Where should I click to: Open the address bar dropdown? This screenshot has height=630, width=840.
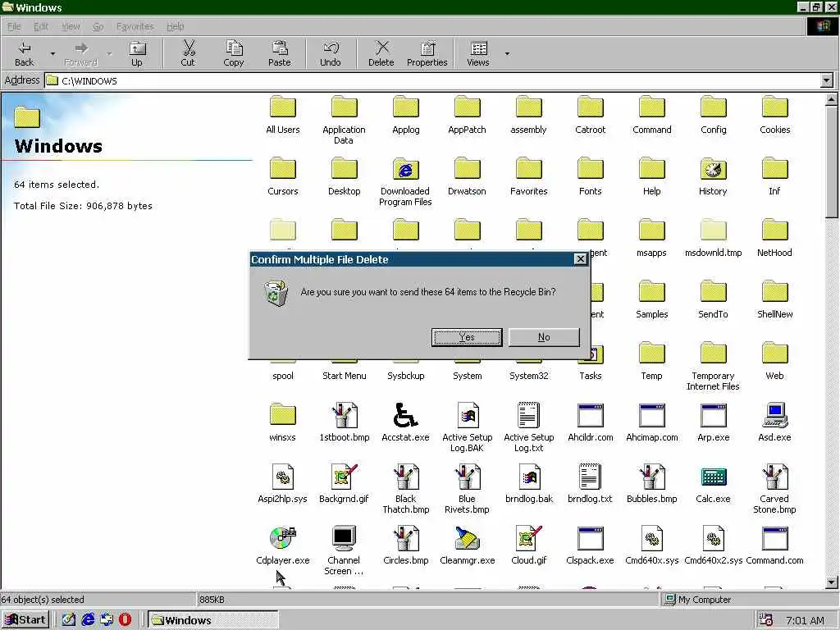(x=827, y=81)
